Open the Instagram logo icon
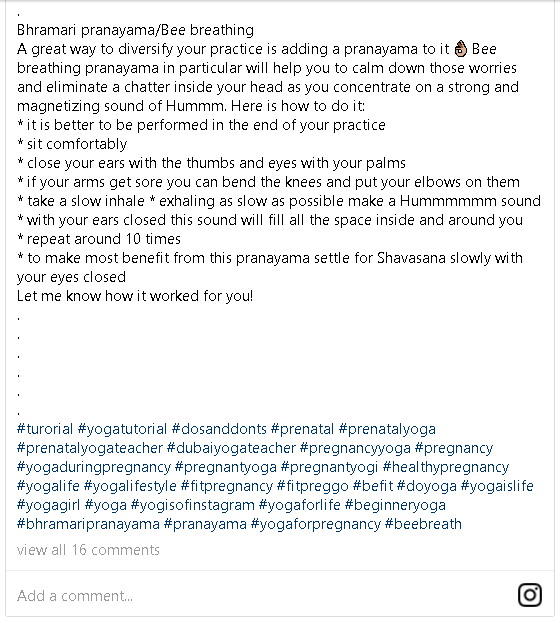 530,595
